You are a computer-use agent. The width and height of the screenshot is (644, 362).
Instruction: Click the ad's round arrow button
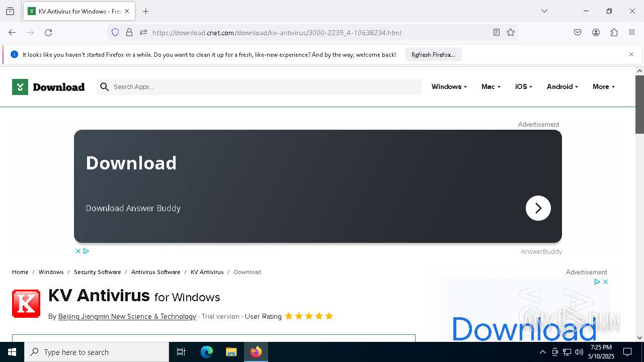538,208
